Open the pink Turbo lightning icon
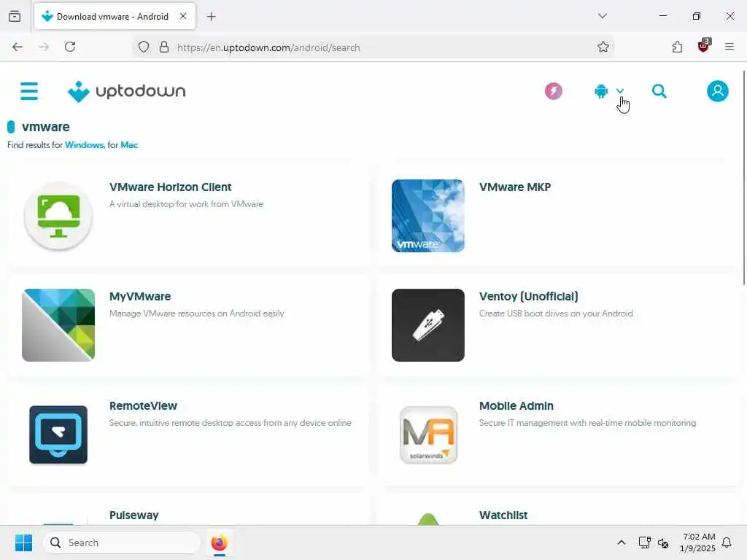Viewport: 747px width, 560px height. 553,91
